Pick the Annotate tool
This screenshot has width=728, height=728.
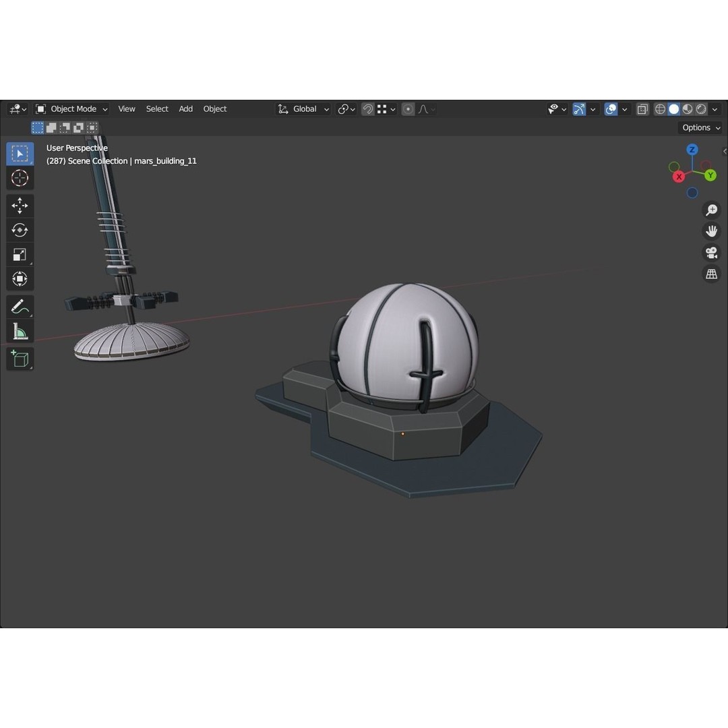pyautogui.click(x=20, y=307)
